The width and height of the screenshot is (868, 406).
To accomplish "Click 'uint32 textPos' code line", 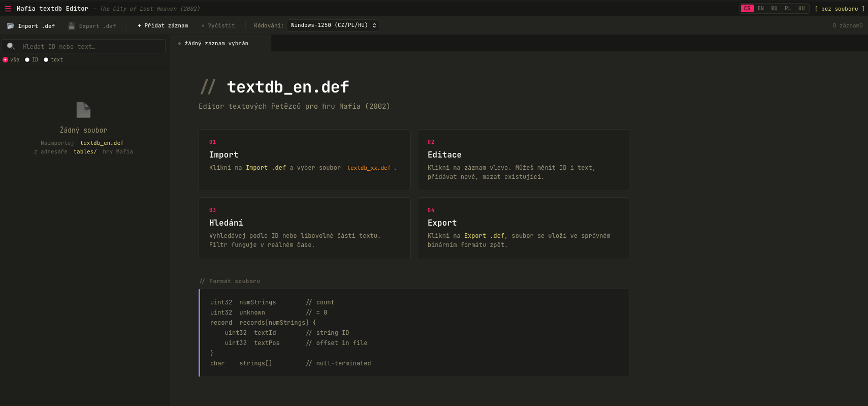I will pyautogui.click(x=252, y=343).
